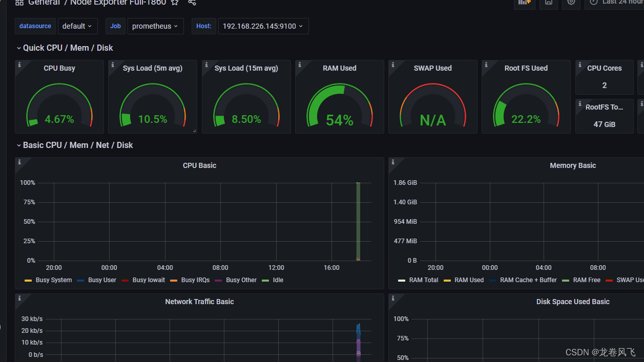Viewport: 644px width, 362px height.
Task: Click the 47 GiB RootFS total value
Action: (x=605, y=124)
